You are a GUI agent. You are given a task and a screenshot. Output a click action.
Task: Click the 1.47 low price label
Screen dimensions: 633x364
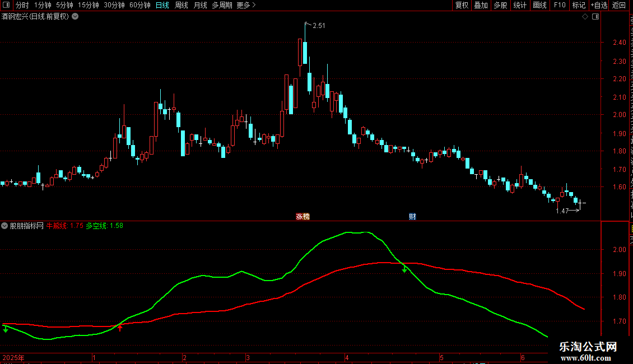(x=562, y=211)
